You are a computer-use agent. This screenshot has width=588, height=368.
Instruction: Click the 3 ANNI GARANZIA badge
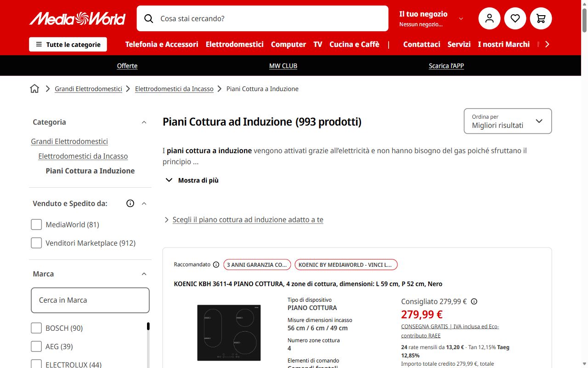[257, 264]
